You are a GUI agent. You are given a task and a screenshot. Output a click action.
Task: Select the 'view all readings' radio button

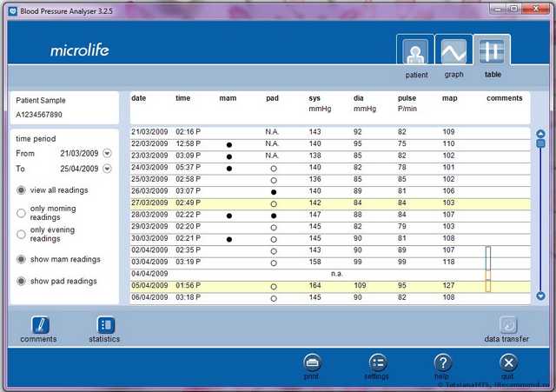pos(21,190)
